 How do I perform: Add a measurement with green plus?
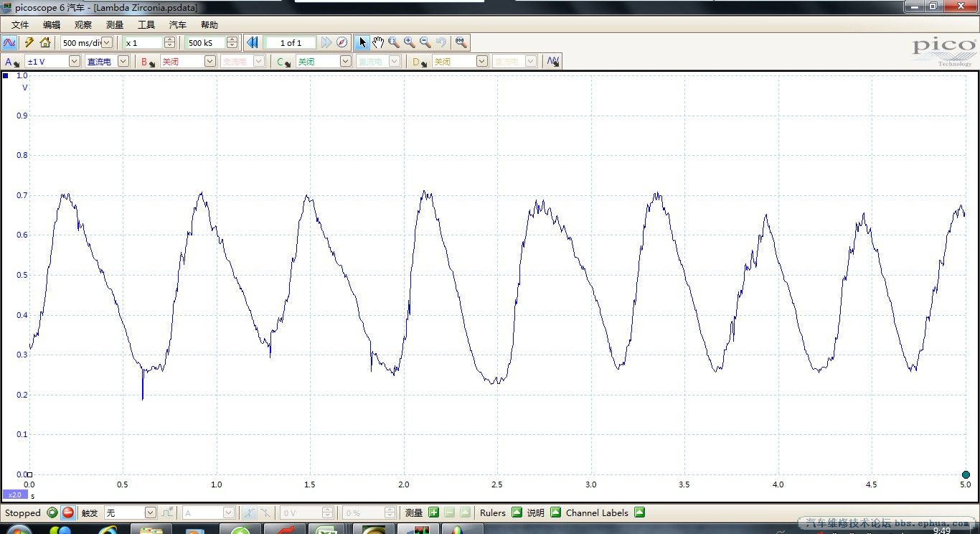[x=433, y=512]
